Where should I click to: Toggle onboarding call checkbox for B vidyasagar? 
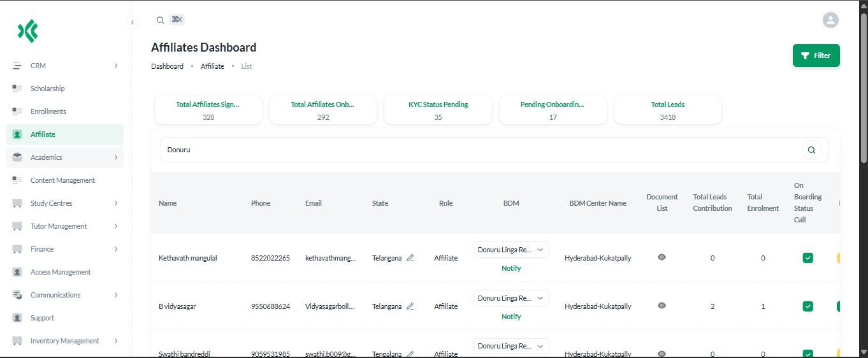click(x=807, y=306)
